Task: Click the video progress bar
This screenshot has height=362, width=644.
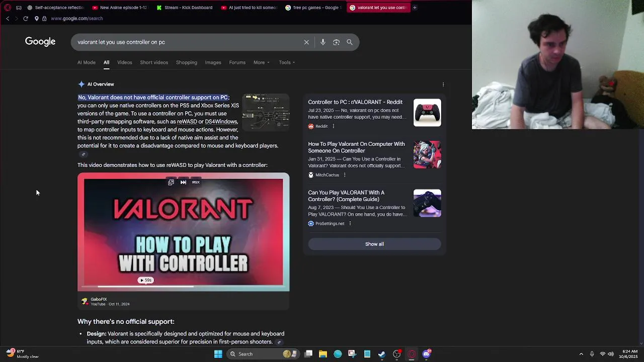Action: coord(183,287)
